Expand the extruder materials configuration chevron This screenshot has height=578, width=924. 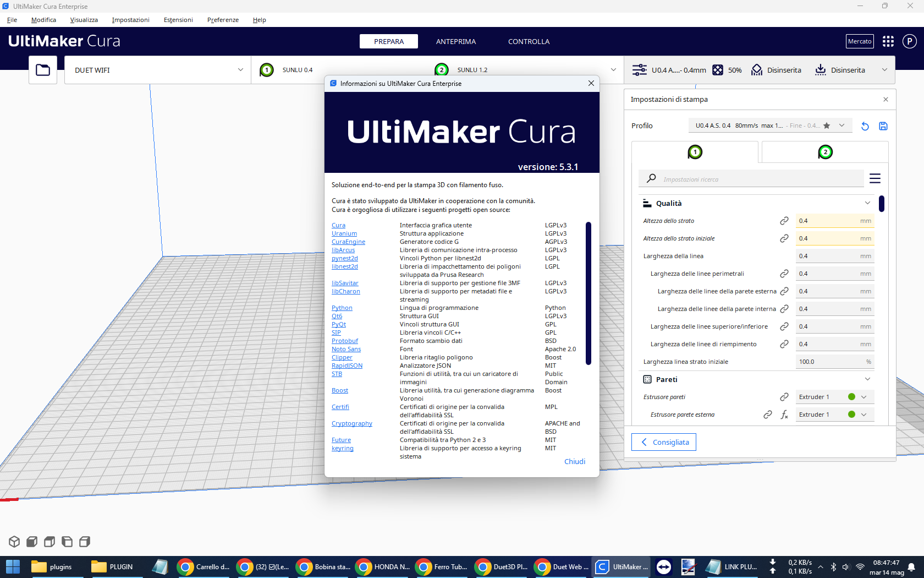pos(614,70)
